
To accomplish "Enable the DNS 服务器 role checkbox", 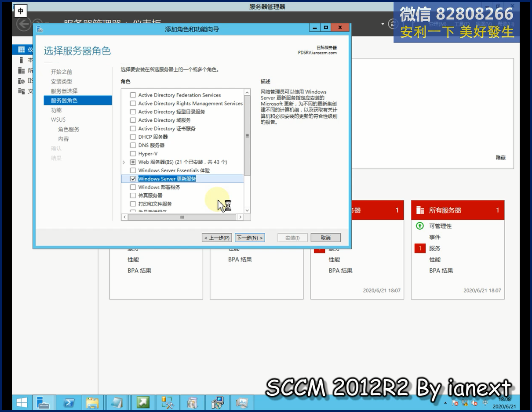I will [133, 145].
